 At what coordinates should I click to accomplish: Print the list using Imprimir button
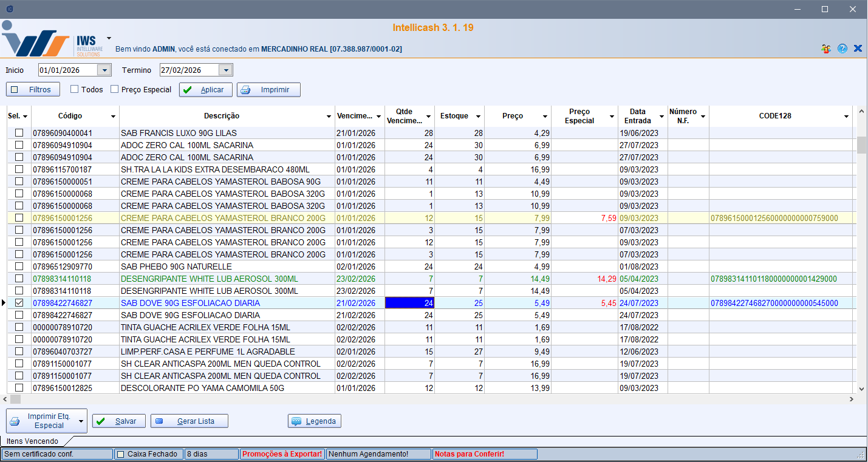pyautogui.click(x=268, y=90)
